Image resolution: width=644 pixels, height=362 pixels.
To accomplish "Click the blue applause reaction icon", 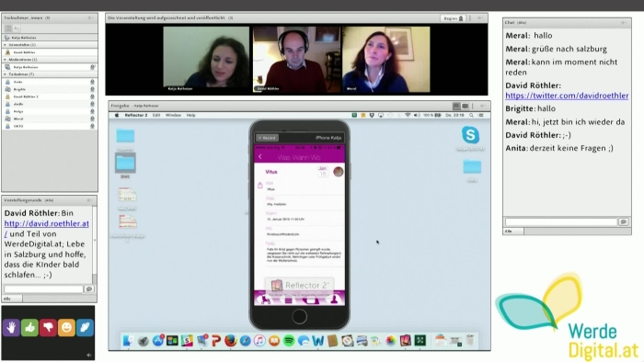I will click(x=85, y=328).
